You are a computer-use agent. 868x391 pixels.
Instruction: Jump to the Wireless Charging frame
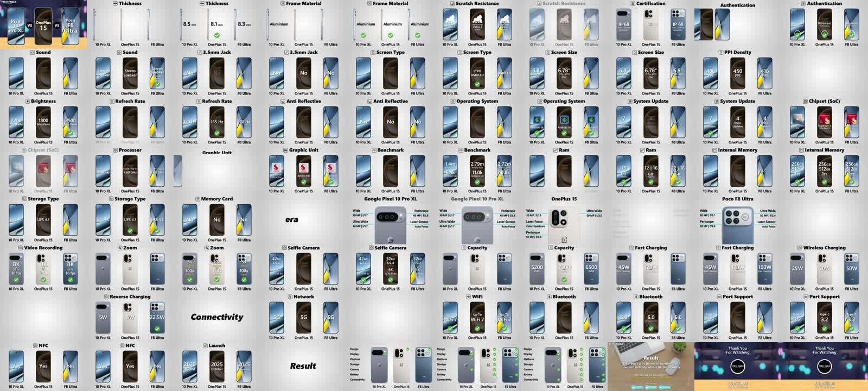click(825, 269)
